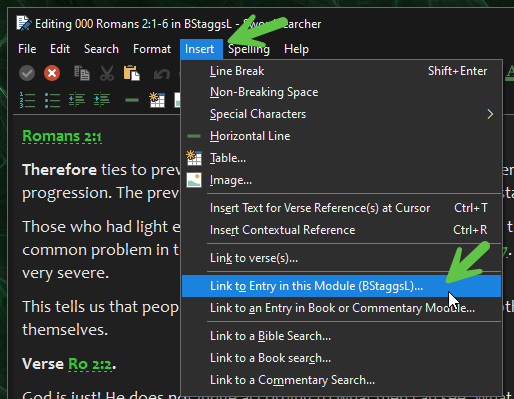Open the Spelling menu
Screen dimensions: 514x399
tap(249, 49)
